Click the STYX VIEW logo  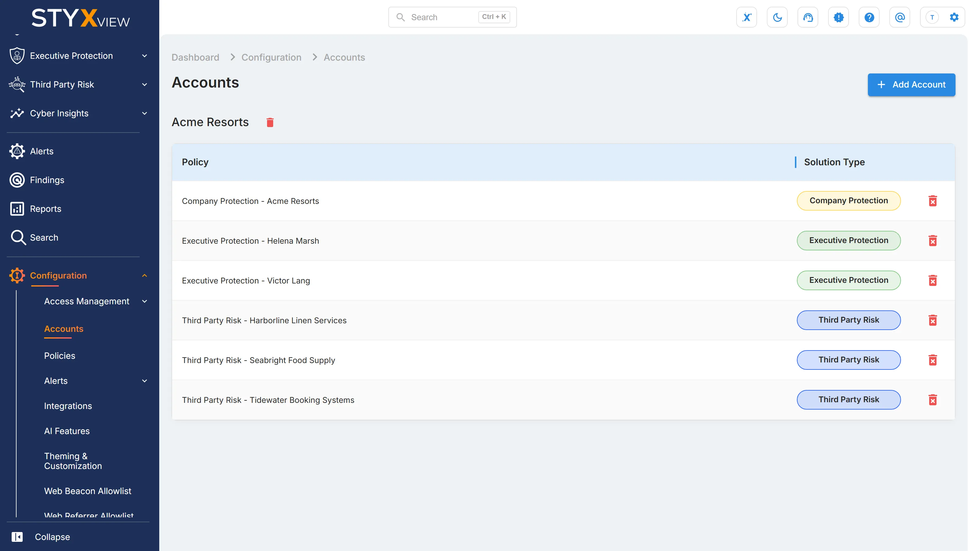(80, 18)
